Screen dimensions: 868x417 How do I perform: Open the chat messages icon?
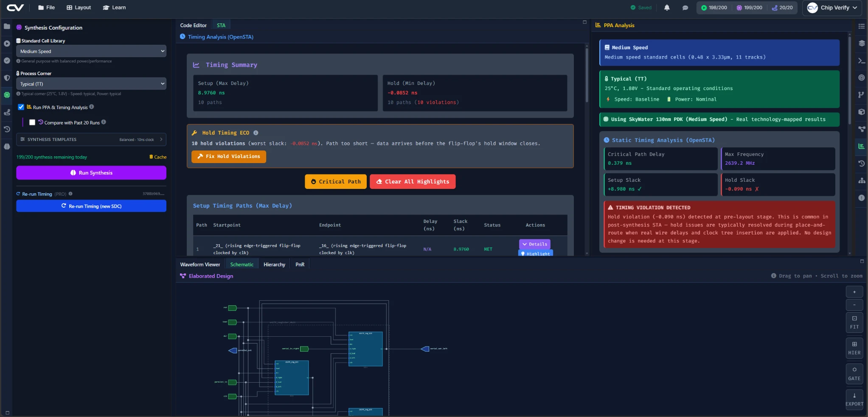pos(685,8)
